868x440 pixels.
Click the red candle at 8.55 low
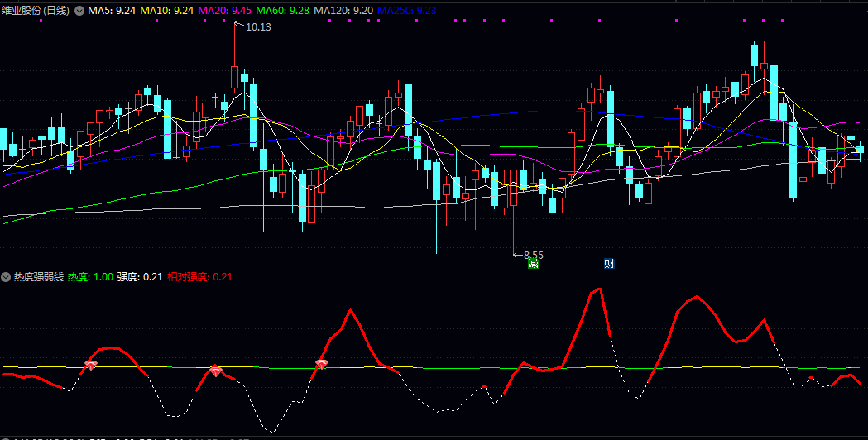(514, 188)
